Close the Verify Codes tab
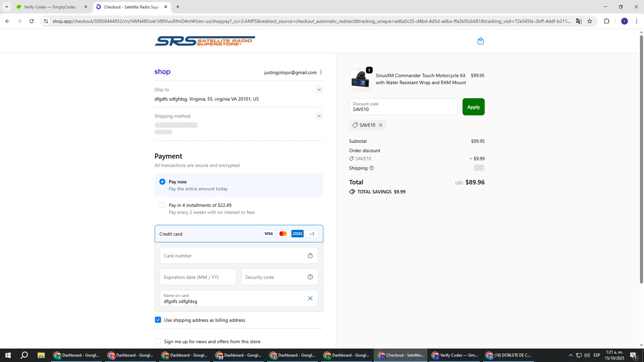The width and height of the screenshot is (644, 362). [85, 7]
